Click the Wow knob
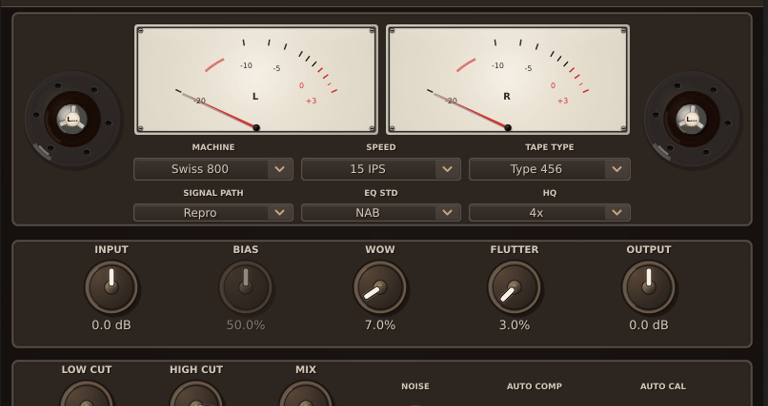This screenshot has height=406, width=768. click(380, 287)
